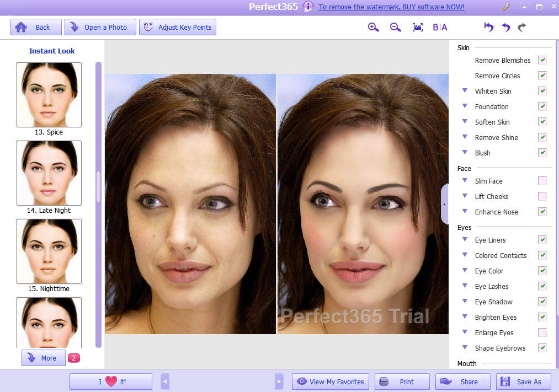Open View My Favorites
This screenshot has width=559, height=392.
(331, 382)
